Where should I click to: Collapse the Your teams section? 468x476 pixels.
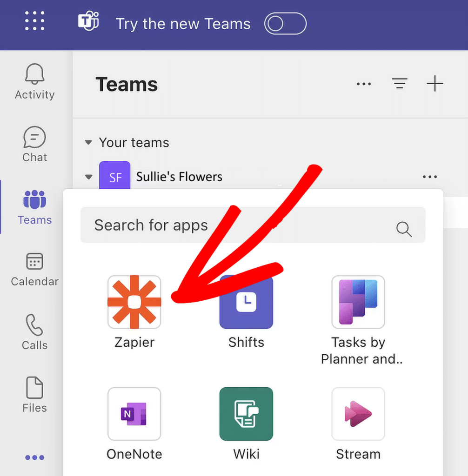tap(88, 142)
